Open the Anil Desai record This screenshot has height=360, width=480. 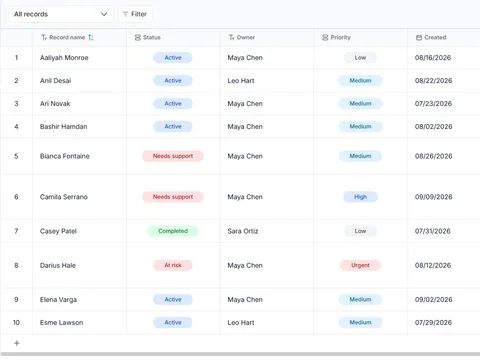pos(55,81)
